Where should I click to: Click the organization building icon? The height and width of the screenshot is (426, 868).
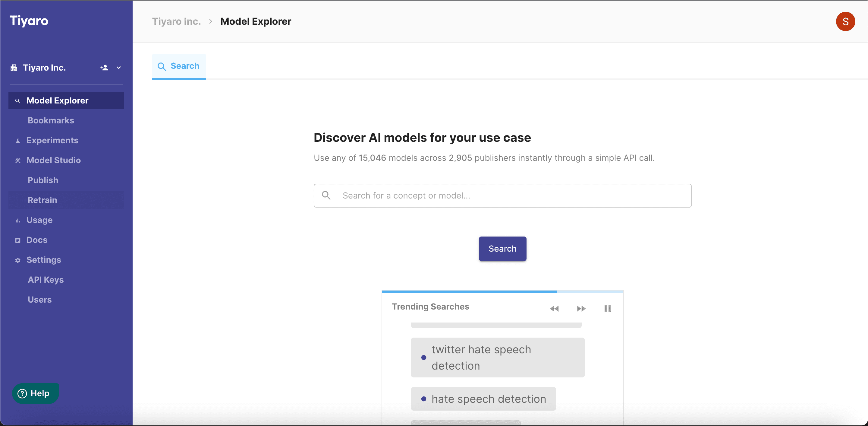coord(14,68)
